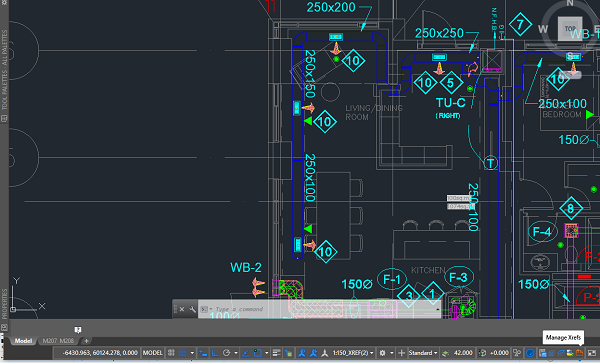This screenshot has height=364, width=600.
Task: Select the F-4 fan tag ellipse
Action: 543,232
